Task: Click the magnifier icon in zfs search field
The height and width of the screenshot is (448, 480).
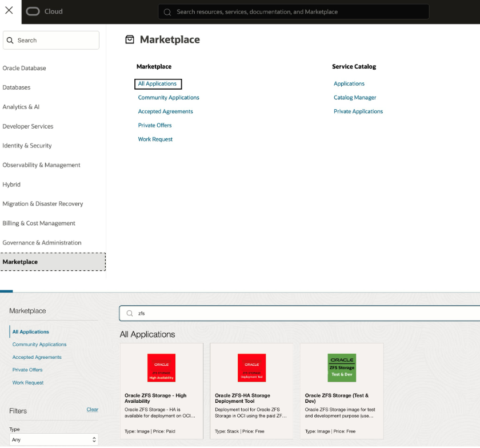Action: pyautogui.click(x=130, y=313)
